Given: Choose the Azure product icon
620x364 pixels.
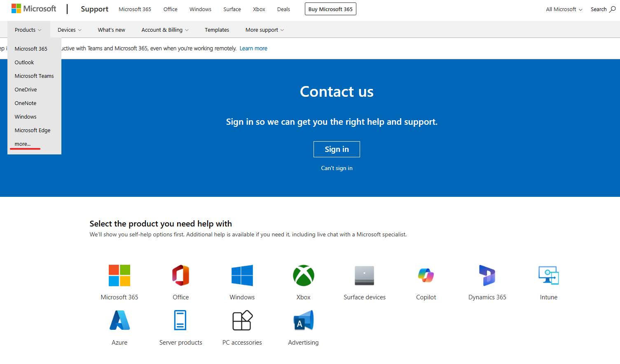Looking at the screenshot, I should [x=119, y=320].
